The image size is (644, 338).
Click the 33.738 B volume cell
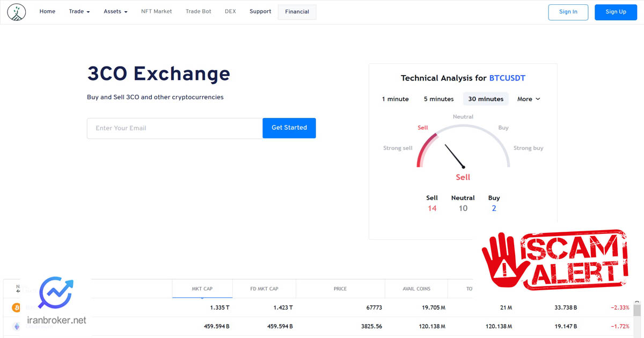click(566, 308)
